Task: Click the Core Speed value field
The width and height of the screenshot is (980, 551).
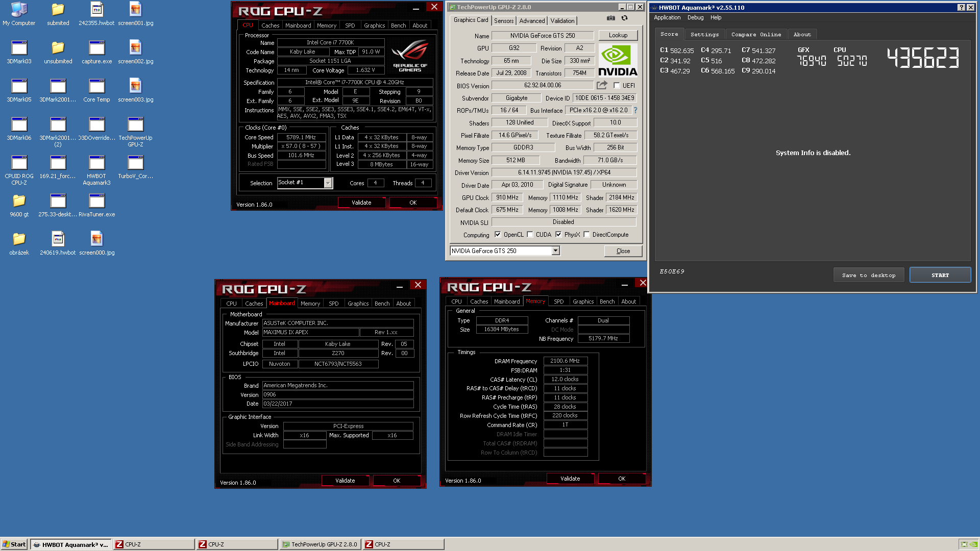Action: click(301, 137)
